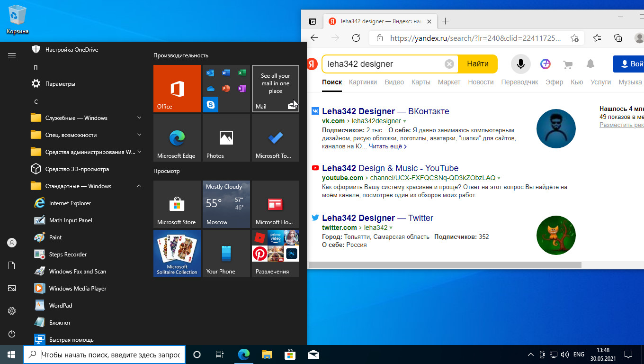Switch to Новости tab
This screenshot has width=644, height=364.
point(481,82)
